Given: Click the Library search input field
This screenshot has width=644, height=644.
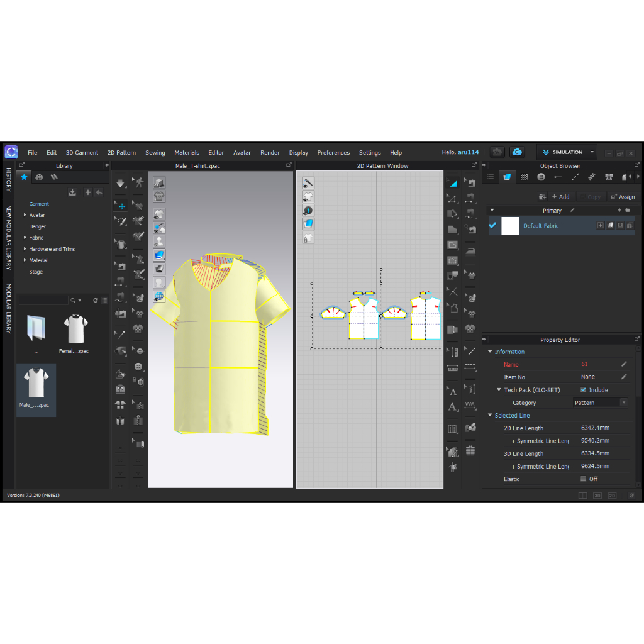Looking at the screenshot, I should 43,300.
